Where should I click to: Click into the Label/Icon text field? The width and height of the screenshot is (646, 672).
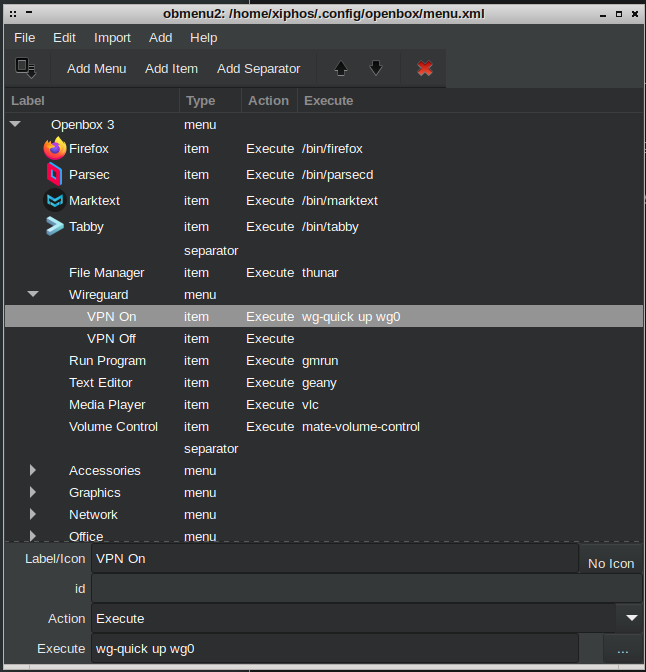[335, 558]
